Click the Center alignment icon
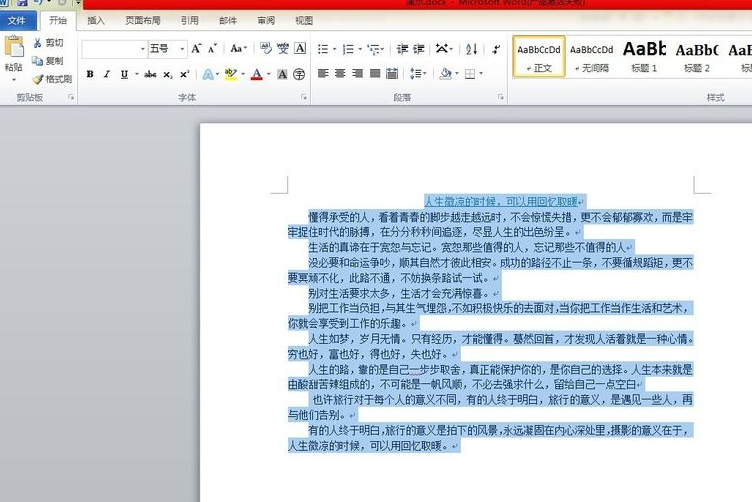 tap(340, 73)
